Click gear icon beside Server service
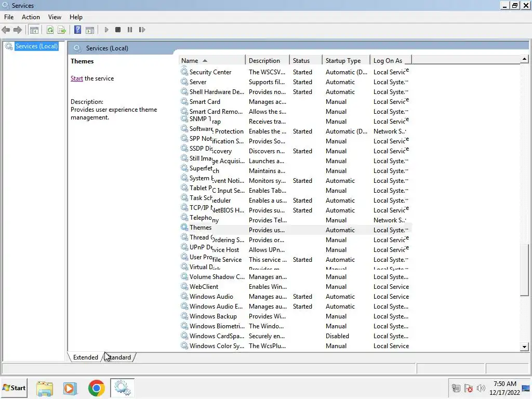This screenshot has width=532, height=399. [184, 82]
